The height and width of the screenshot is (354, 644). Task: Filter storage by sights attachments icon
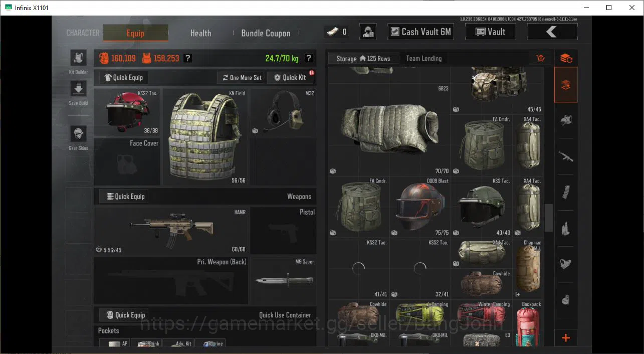(x=566, y=264)
